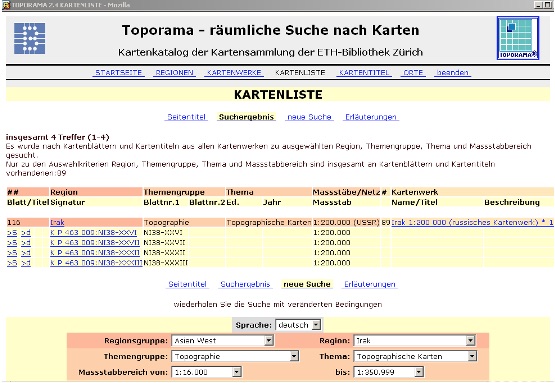The height and width of the screenshot is (383, 555).
Task: Go to STARTSEITE in navigation bar
Action: (x=119, y=73)
